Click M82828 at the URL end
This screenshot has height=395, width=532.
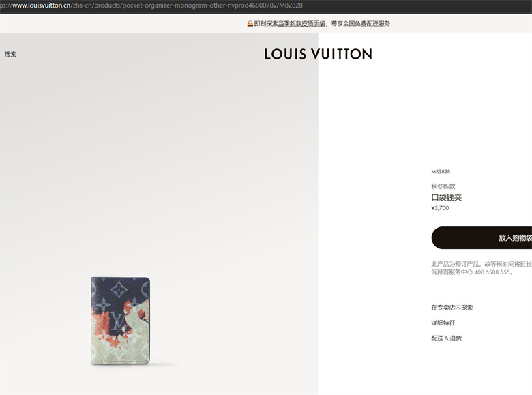point(291,5)
